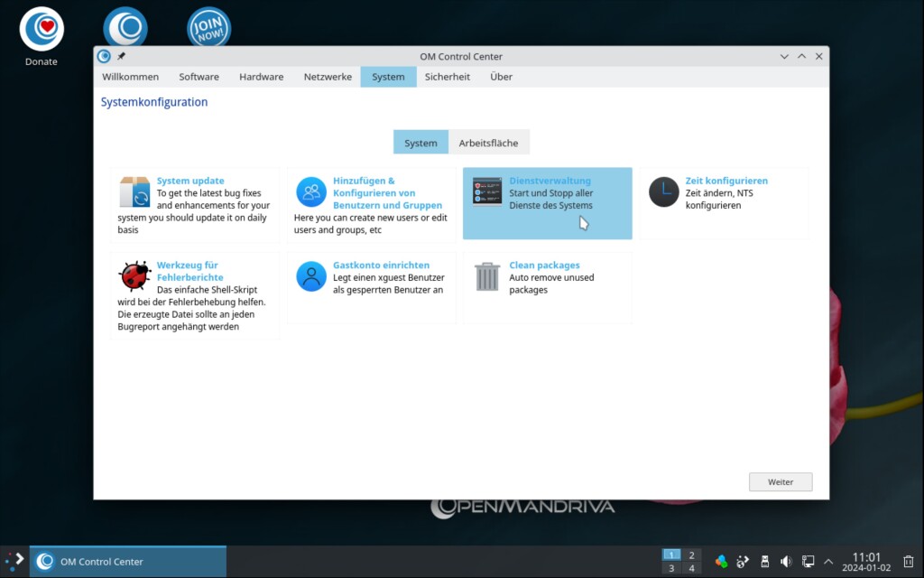This screenshot has width=924, height=578.
Task: Click the Systemkonfiguration heading
Action: [x=153, y=102]
